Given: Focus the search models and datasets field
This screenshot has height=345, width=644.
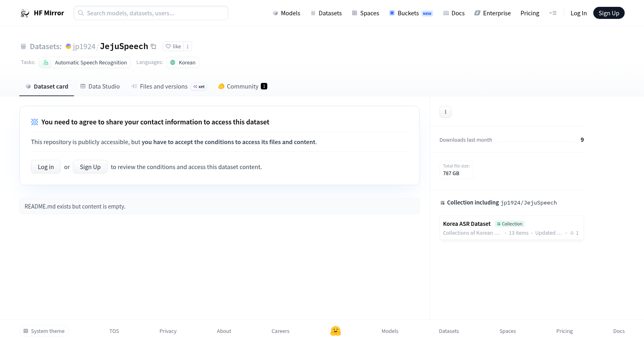Looking at the screenshot, I should (151, 13).
